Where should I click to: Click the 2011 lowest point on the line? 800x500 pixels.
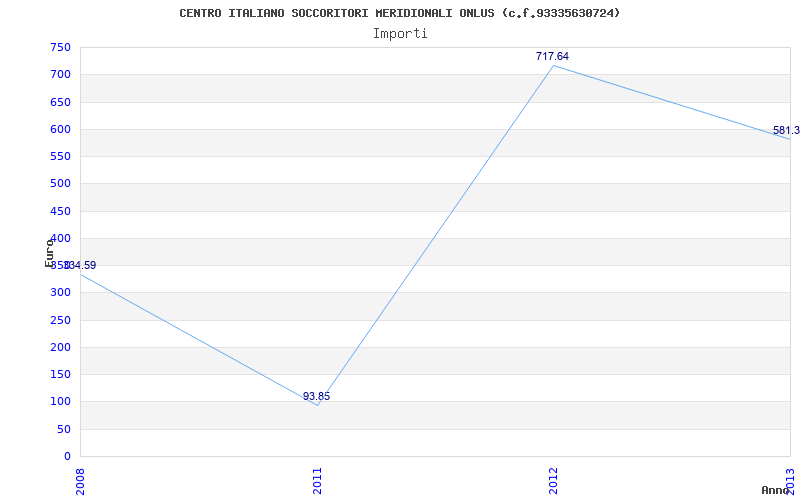[x=317, y=405]
